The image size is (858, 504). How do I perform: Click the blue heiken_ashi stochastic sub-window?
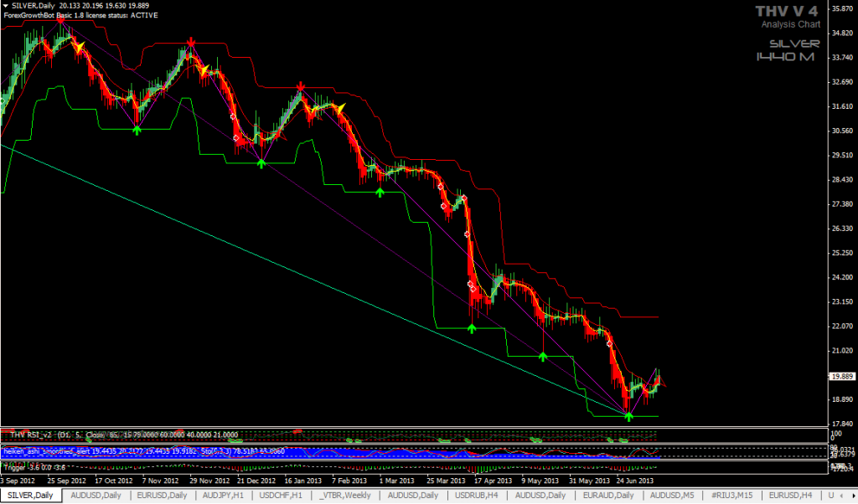(x=413, y=452)
